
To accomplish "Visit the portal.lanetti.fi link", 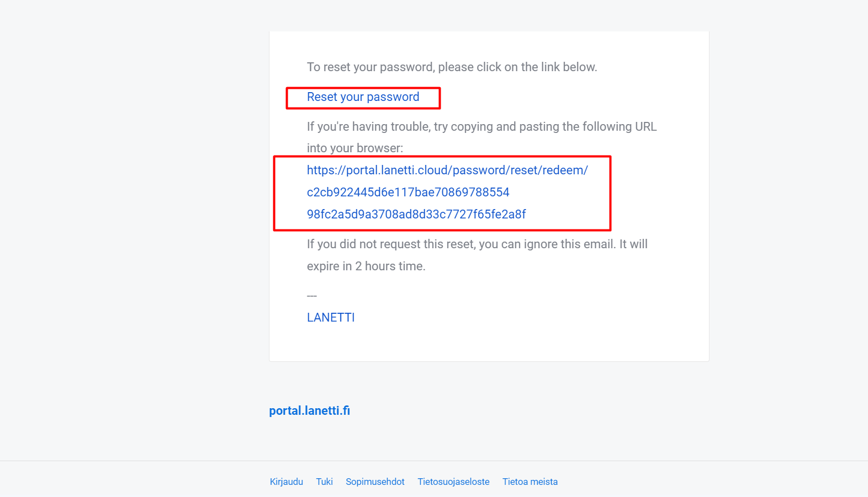I will pos(309,411).
